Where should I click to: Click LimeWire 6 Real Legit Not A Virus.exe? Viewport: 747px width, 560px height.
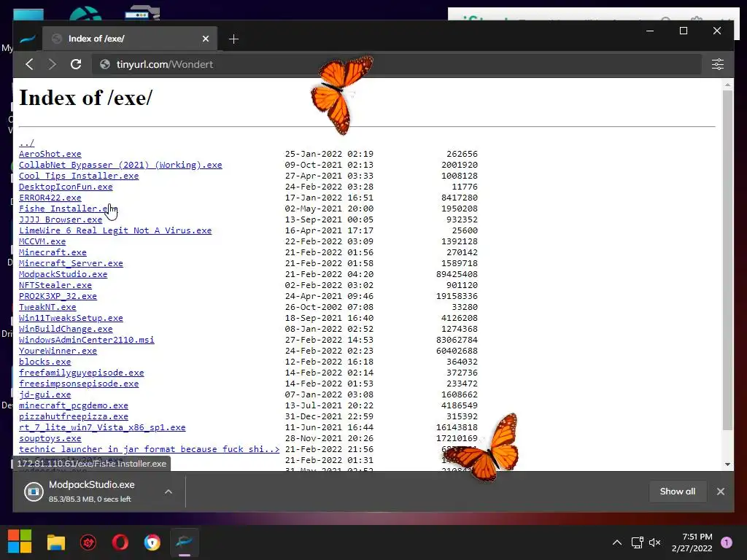point(115,230)
